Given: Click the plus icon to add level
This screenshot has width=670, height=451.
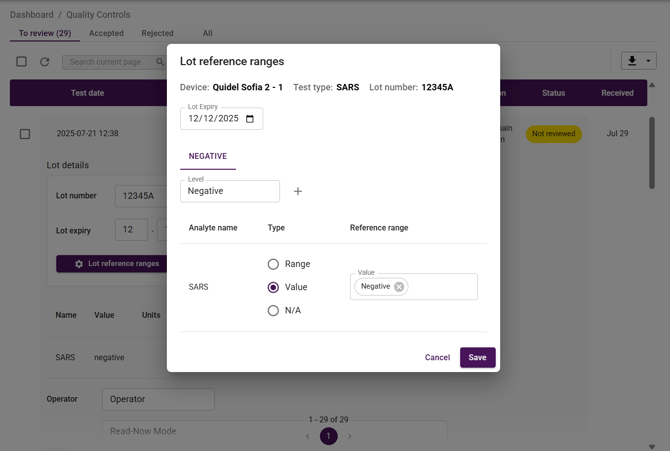Looking at the screenshot, I should [x=298, y=191].
